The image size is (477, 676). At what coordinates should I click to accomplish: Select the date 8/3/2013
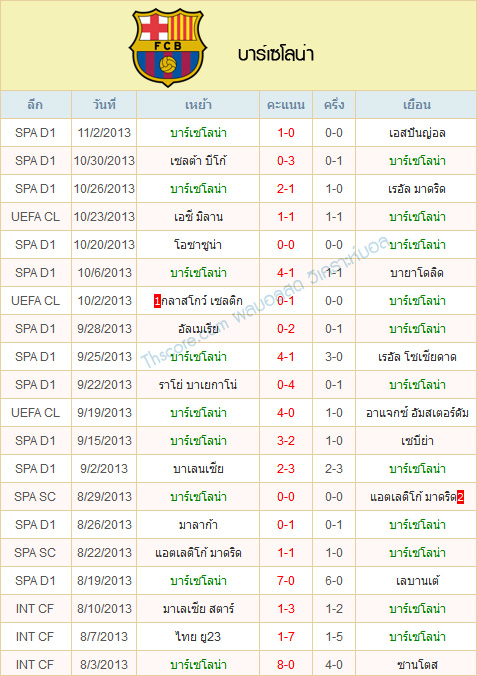[104, 665]
